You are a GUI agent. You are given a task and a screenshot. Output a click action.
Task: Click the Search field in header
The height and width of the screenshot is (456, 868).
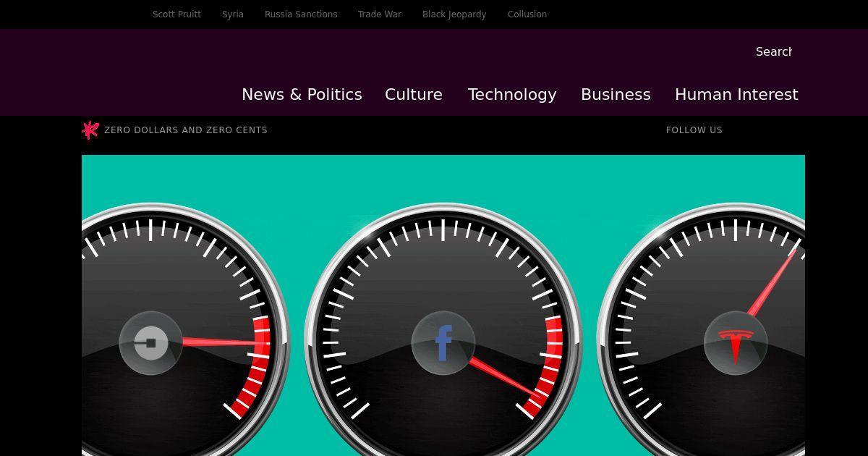[774, 51]
